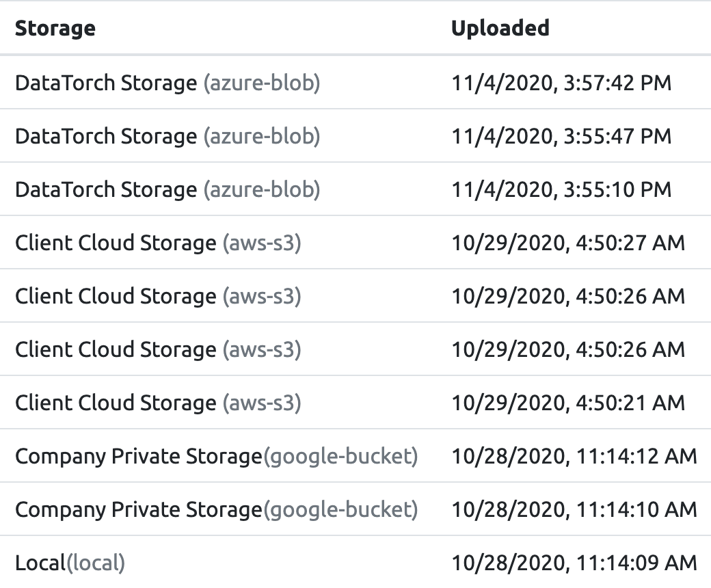
Task: Select DataTorch Storage row uploaded 3:57:42 PM
Action: (355, 83)
